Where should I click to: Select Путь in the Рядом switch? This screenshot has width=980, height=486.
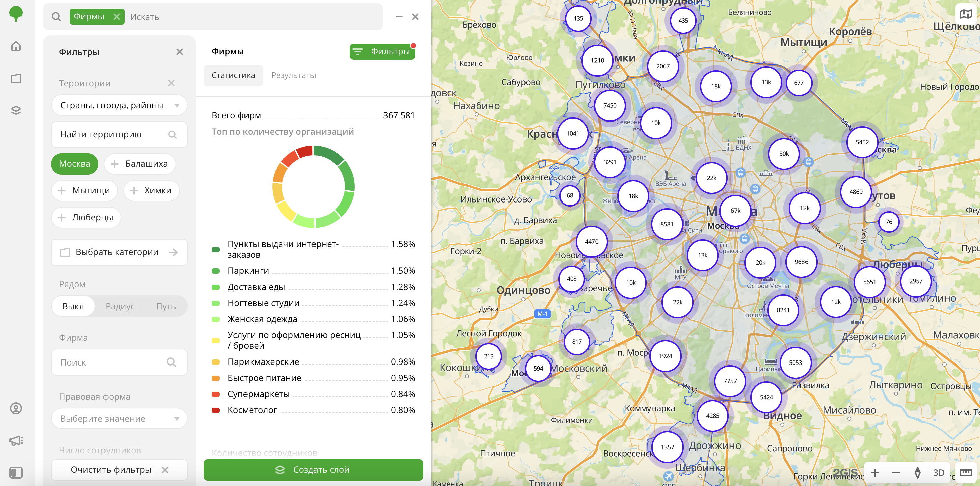[x=166, y=306]
